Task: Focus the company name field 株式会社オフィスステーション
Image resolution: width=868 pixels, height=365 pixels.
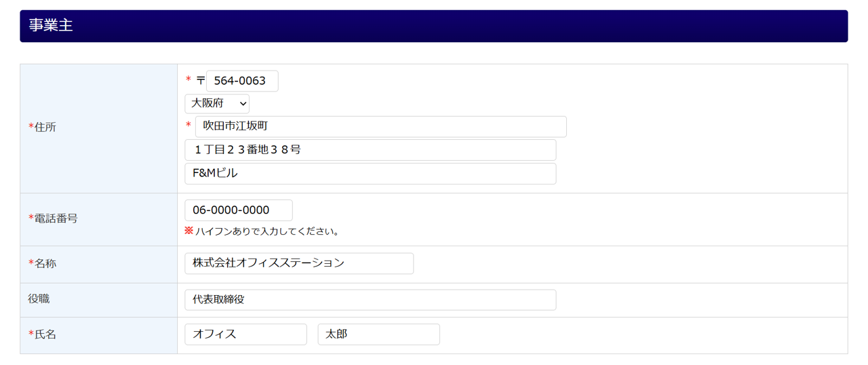Action: point(299,263)
